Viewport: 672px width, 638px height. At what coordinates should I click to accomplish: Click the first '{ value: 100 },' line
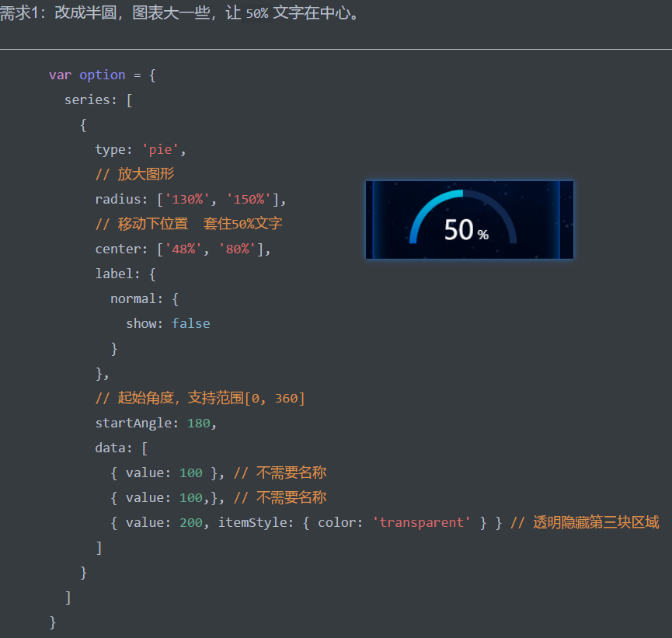[x=168, y=473]
